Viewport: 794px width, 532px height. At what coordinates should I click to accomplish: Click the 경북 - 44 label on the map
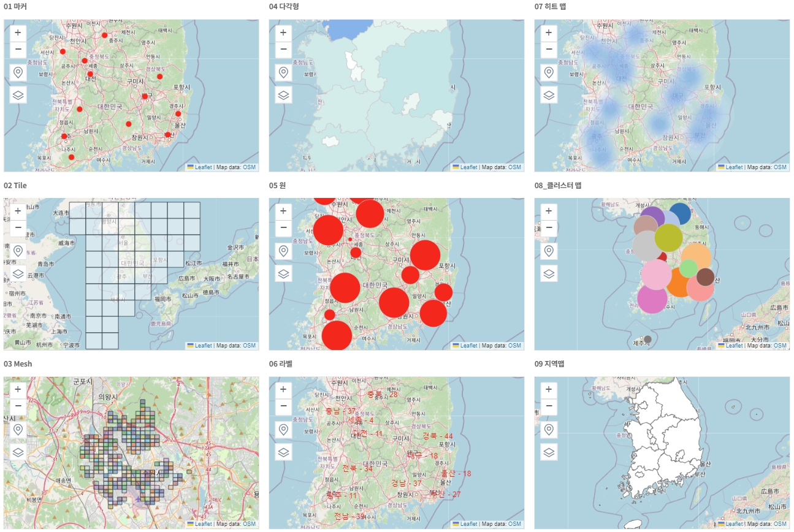click(437, 436)
